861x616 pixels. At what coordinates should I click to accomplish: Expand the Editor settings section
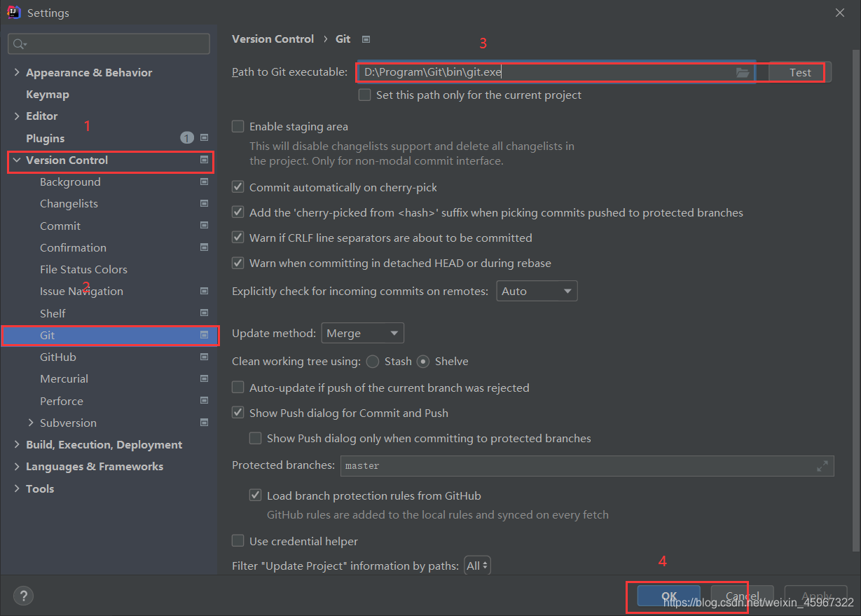coord(17,116)
